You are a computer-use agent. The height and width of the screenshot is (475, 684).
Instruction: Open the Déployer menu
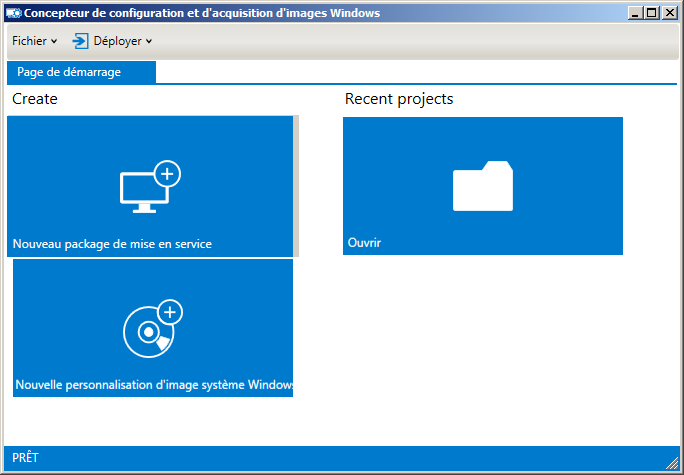(x=113, y=41)
